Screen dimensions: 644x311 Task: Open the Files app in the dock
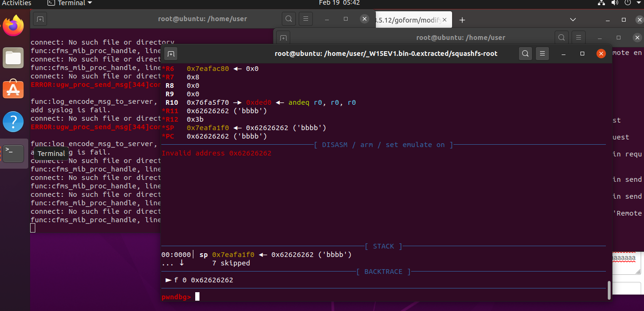(13, 58)
